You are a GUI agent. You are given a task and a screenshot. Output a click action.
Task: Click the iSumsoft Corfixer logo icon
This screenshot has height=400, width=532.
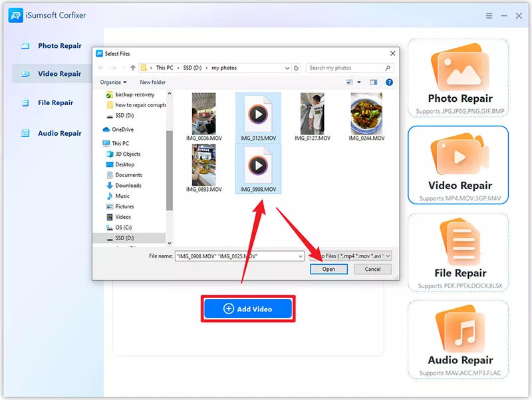pos(15,15)
